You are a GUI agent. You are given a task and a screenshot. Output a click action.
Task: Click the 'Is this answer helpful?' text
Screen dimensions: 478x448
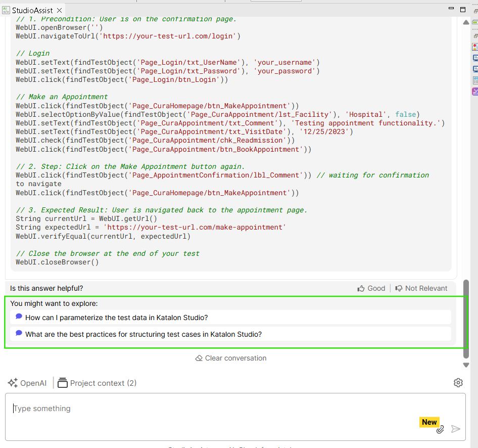point(46,288)
